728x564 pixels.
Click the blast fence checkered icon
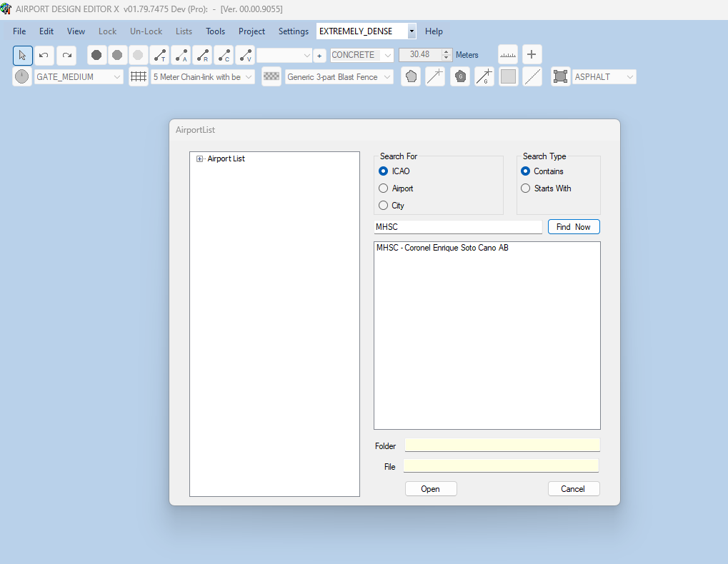(x=271, y=77)
